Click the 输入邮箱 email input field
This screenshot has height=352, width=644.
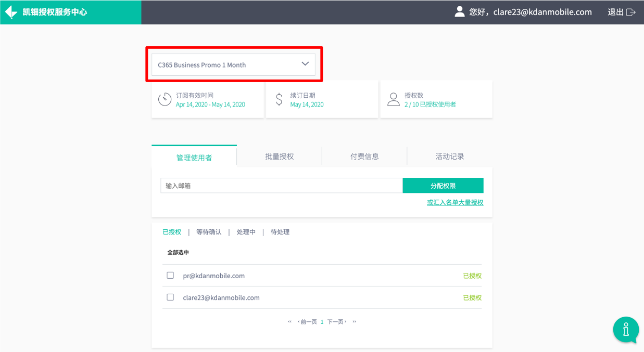(282, 186)
